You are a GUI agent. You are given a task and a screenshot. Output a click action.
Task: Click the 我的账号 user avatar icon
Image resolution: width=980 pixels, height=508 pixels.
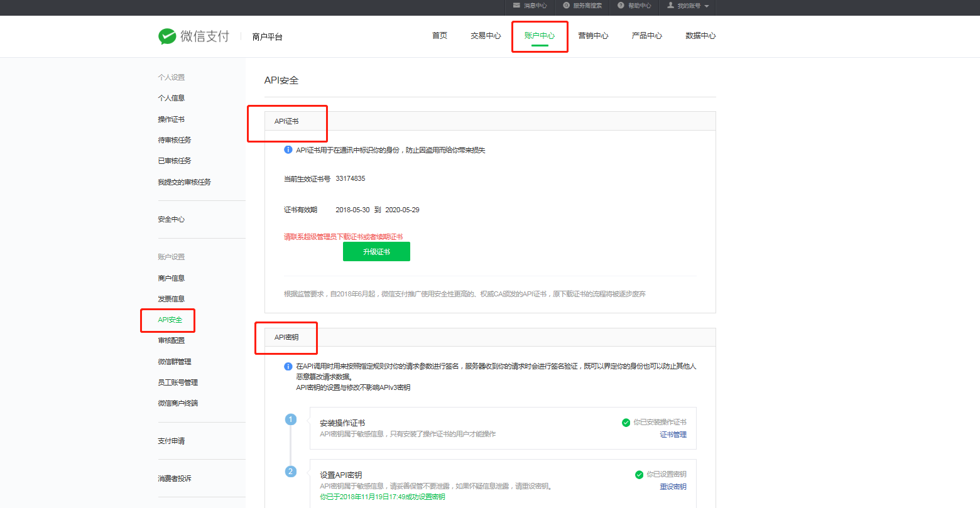pos(670,6)
